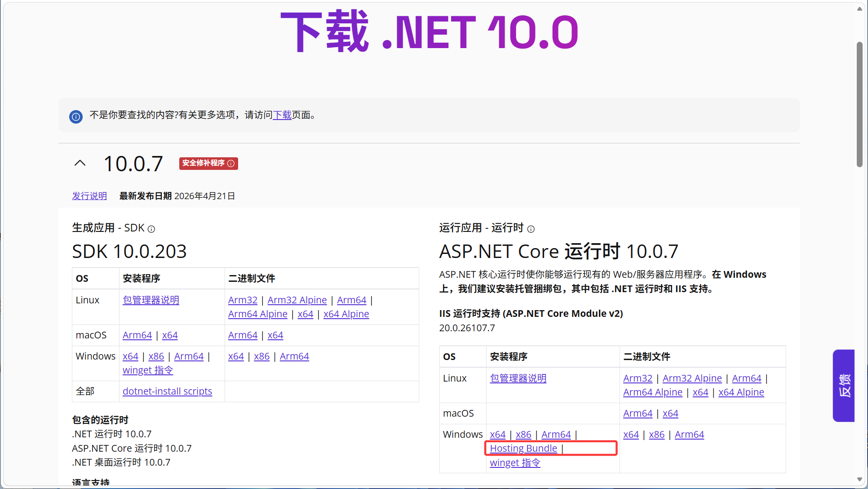Click the vertical scrollbar thumb
This screenshot has height=489, width=868.
point(859,104)
